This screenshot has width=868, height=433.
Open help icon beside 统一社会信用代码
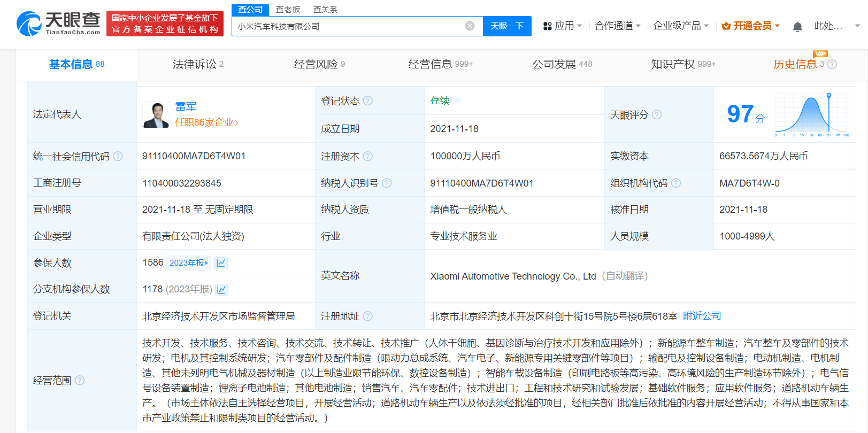118,156
